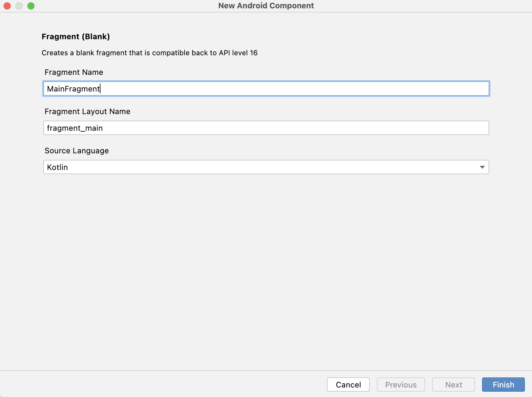Click the disabled Previous button
The width and height of the screenshot is (532, 397).
click(x=401, y=385)
